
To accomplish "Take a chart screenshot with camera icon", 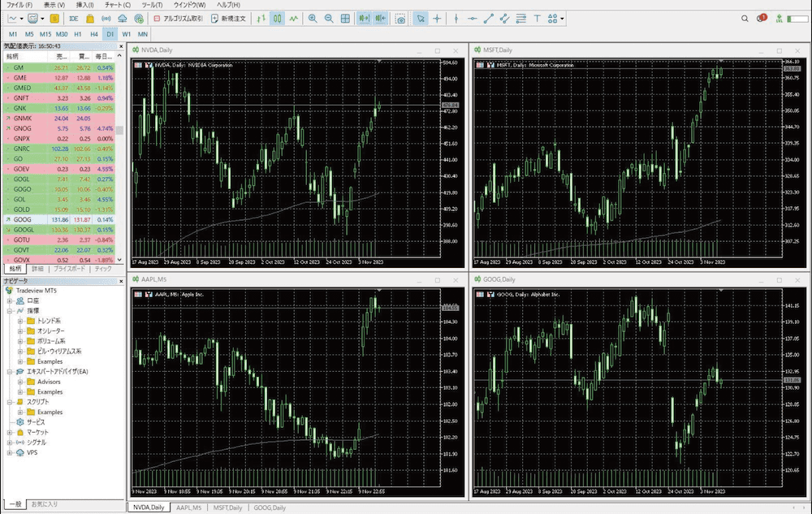I will pos(400,18).
